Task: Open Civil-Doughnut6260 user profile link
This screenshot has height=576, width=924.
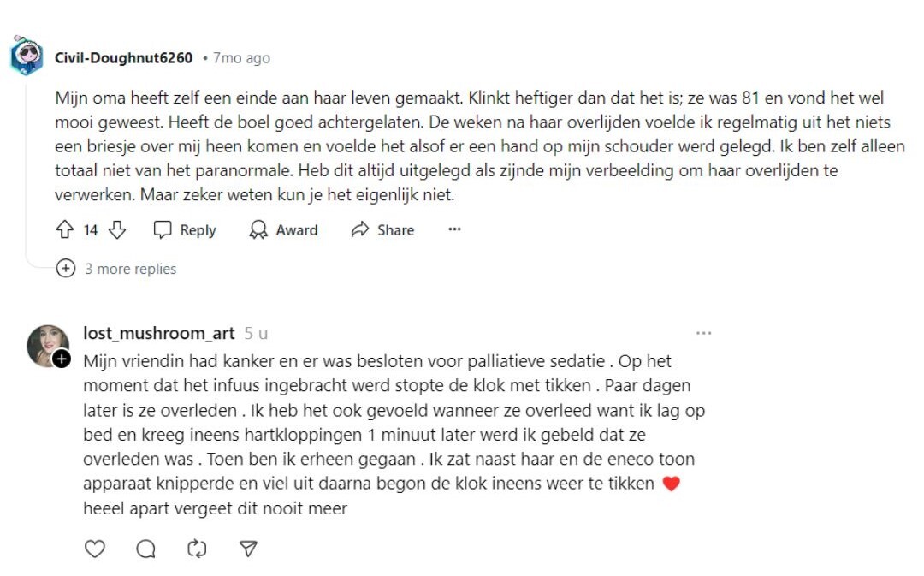Action: 123,58
